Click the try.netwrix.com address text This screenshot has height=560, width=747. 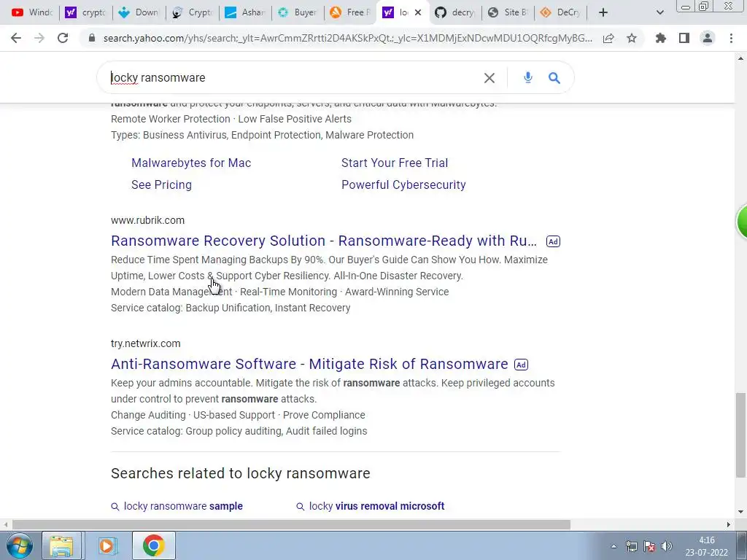pyautogui.click(x=146, y=343)
